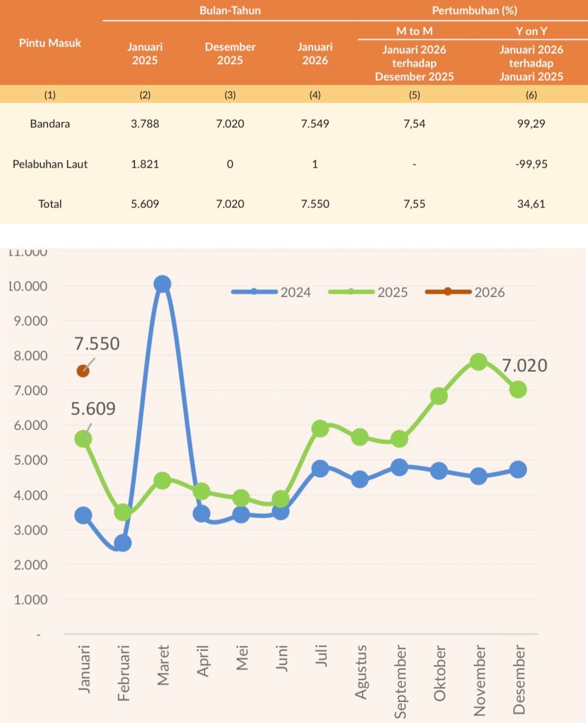
Task: Click the Pintu Masuk column header
Action: [50, 43]
